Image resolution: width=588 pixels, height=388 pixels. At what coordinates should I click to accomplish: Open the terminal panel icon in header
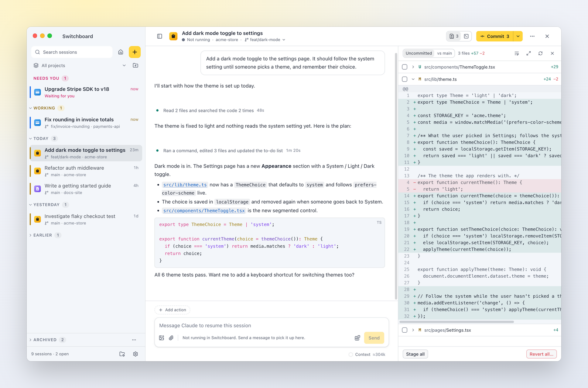466,36
